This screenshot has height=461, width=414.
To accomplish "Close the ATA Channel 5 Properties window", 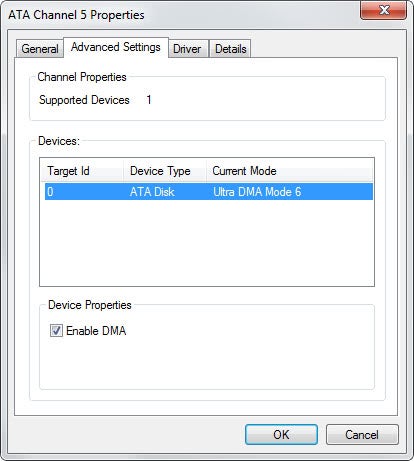I will (383, 10).
